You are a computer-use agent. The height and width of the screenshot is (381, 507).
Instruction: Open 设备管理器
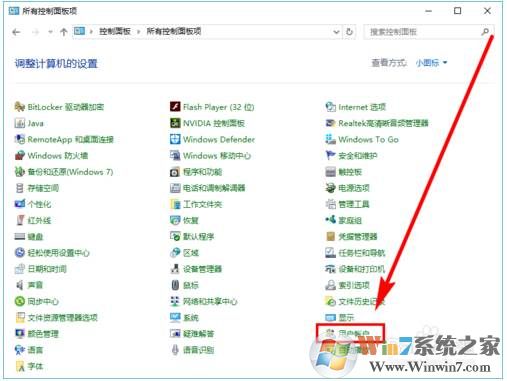(x=196, y=269)
